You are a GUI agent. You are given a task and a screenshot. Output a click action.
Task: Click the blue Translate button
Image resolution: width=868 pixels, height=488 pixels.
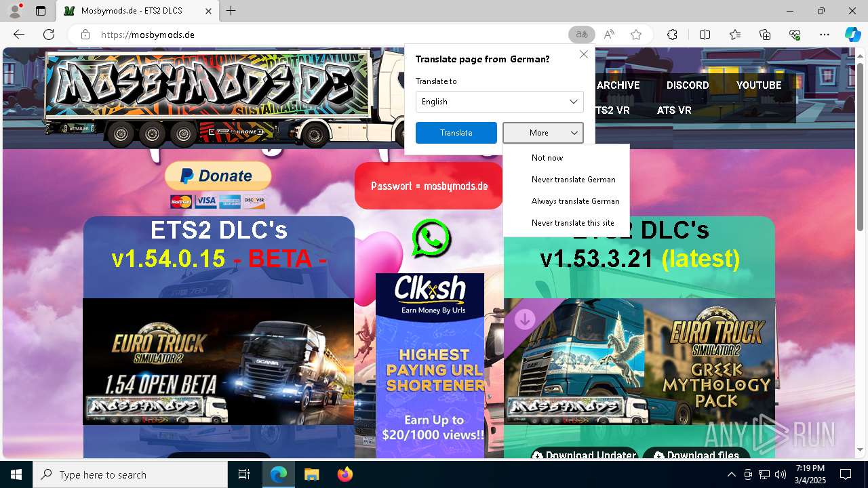456,133
